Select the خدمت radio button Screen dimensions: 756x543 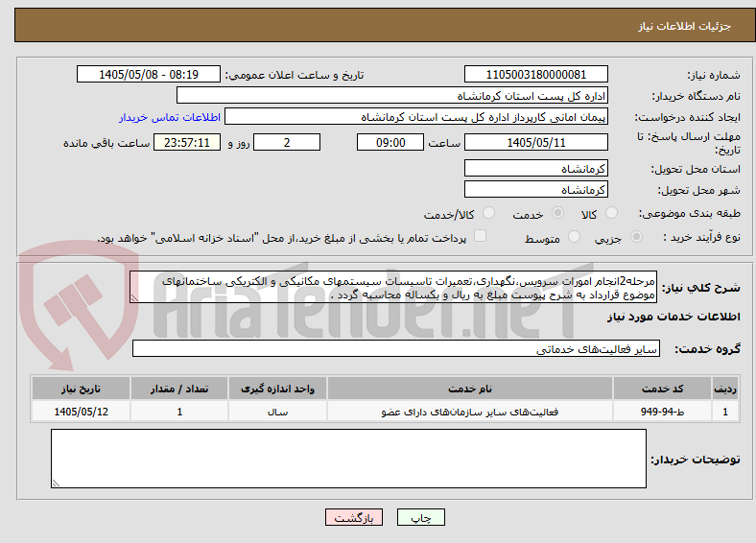[557, 213]
